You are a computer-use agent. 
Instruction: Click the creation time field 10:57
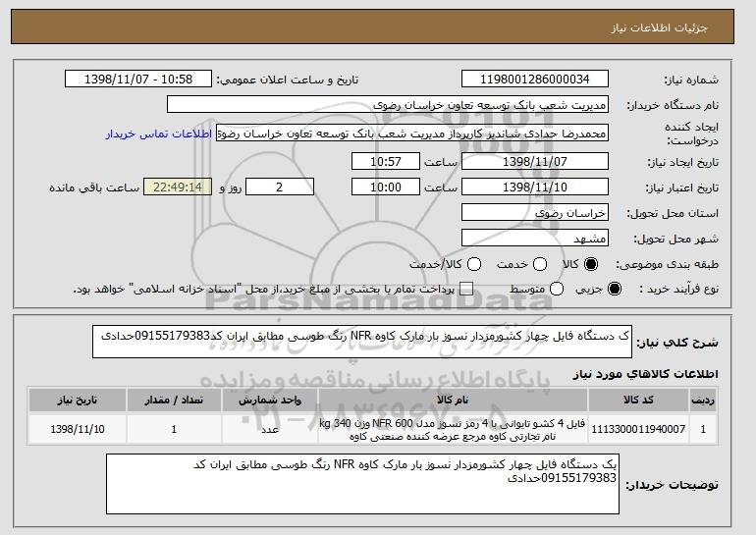tap(386, 161)
